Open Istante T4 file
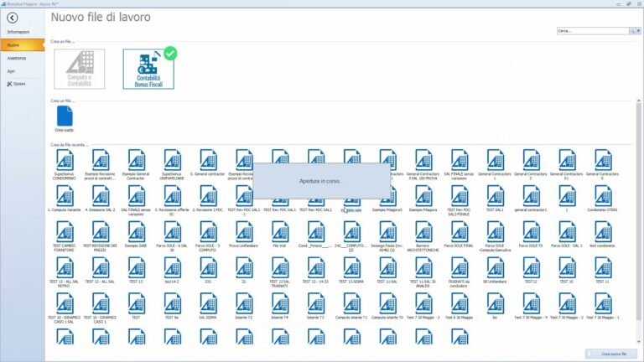Screen dimensions: 644x362 280,306
